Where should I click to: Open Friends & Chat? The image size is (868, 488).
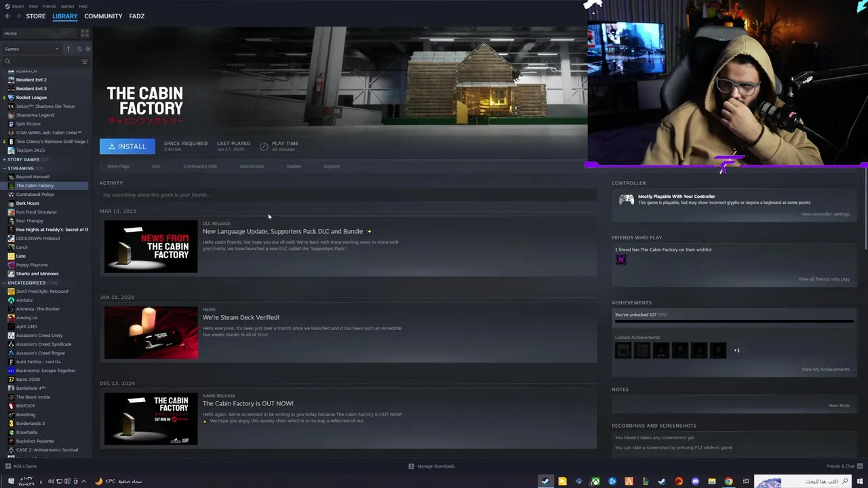point(844,466)
